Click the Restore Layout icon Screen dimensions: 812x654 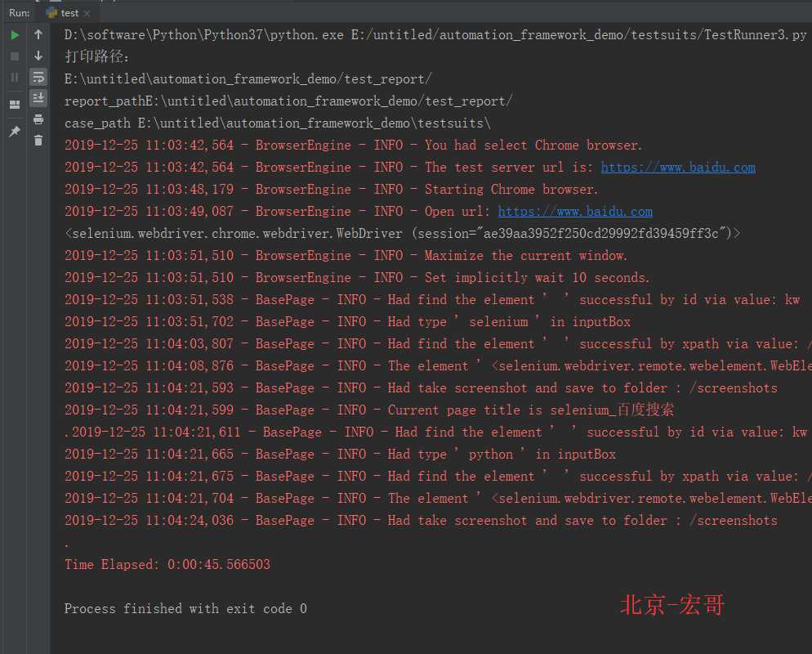coord(15,105)
